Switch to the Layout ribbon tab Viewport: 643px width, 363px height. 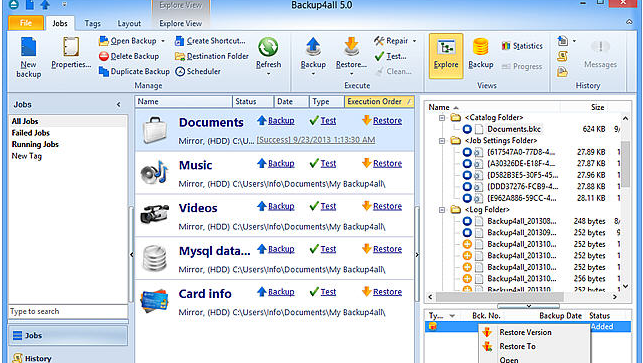click(129, 23)
